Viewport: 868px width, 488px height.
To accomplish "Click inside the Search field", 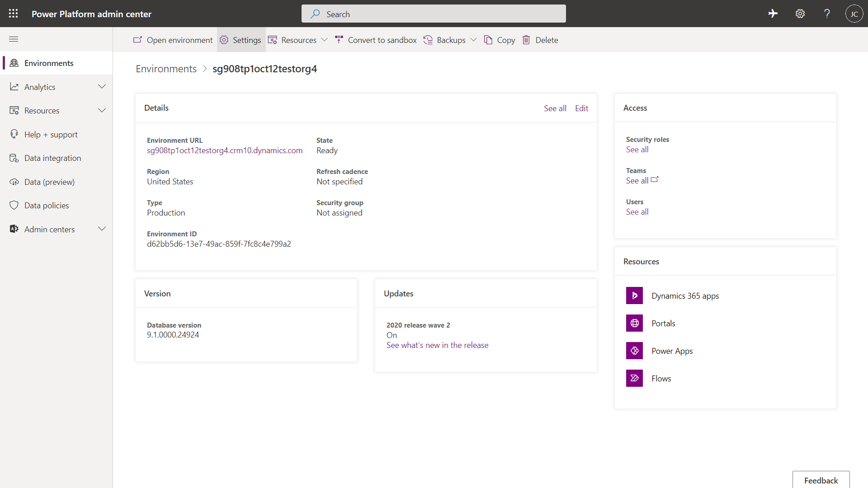I will pos(434,14).
